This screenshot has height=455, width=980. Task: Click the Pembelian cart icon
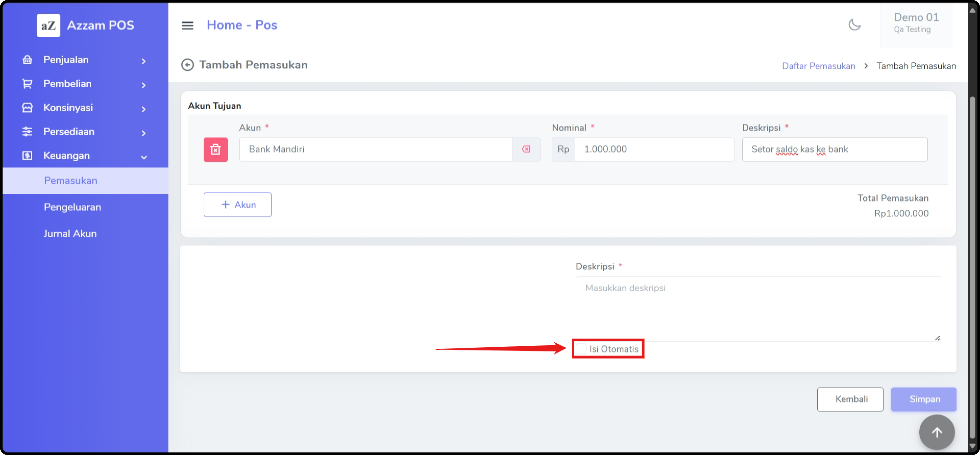tap(27, 84)
